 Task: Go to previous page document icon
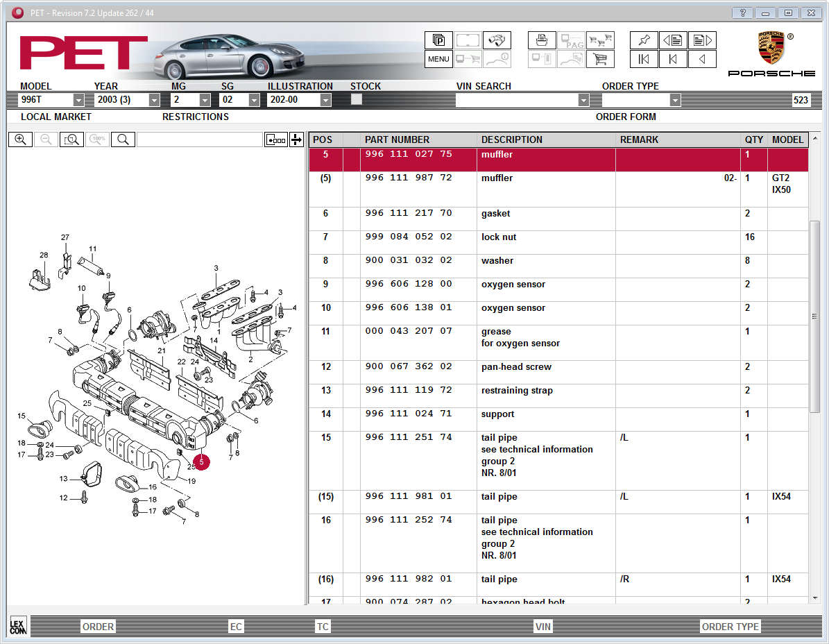[x=673, y=40]
